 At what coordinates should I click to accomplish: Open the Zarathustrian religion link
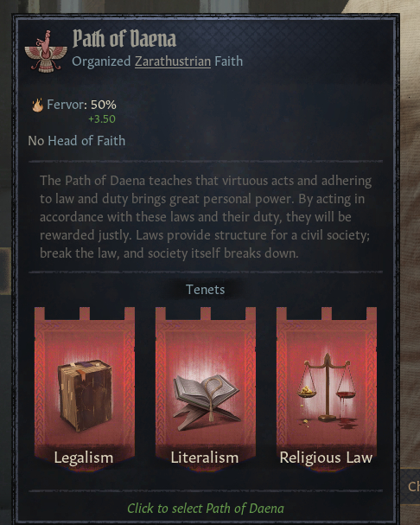[x=173, y=61]
